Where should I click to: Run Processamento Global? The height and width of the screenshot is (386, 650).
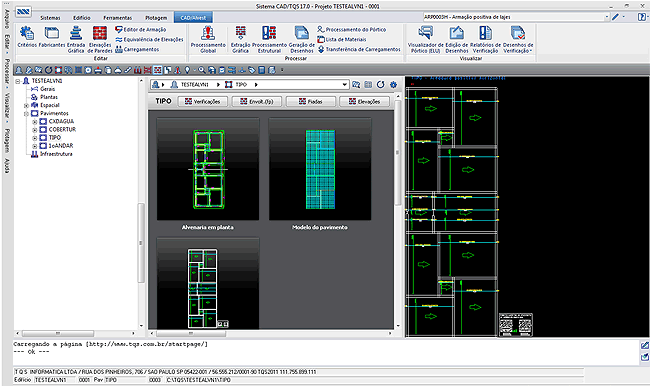tap(208, 39)
